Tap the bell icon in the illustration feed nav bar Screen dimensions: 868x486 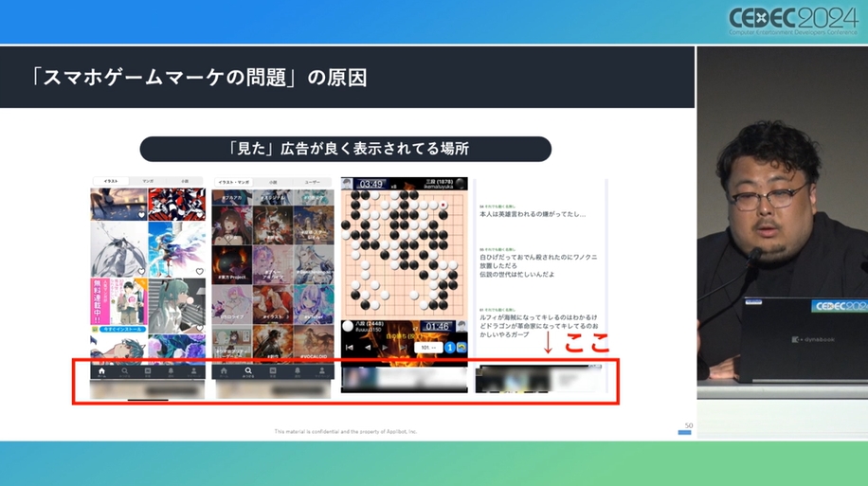click(171, 371)
